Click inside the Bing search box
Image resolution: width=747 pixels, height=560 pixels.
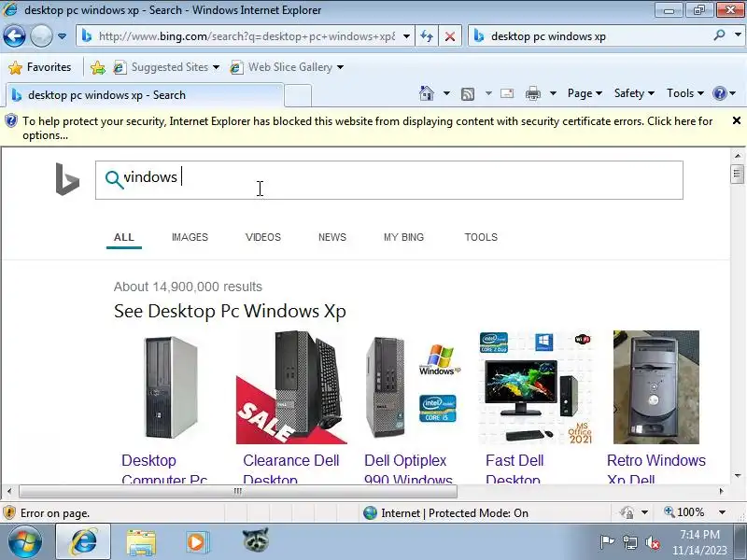pyautogui.click(x=388, y=180)
